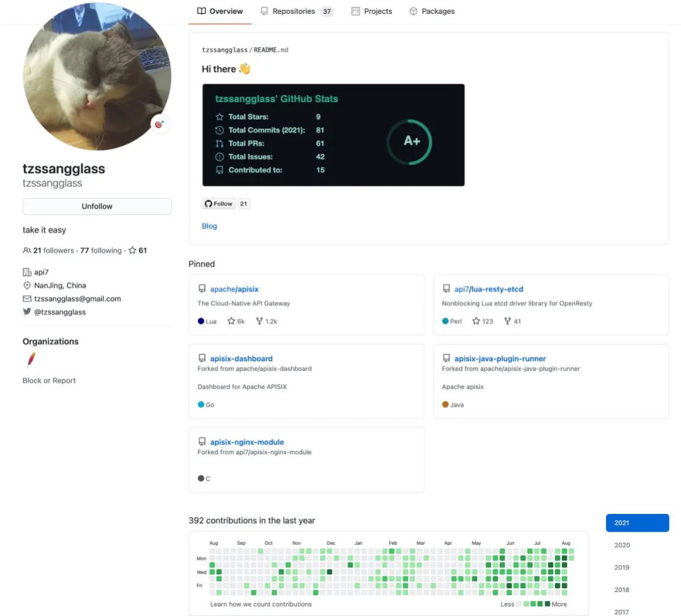The height and width of the screenshot is (616, 681).
Task: Click the Projects tab board icon
Action: [355, 11]
